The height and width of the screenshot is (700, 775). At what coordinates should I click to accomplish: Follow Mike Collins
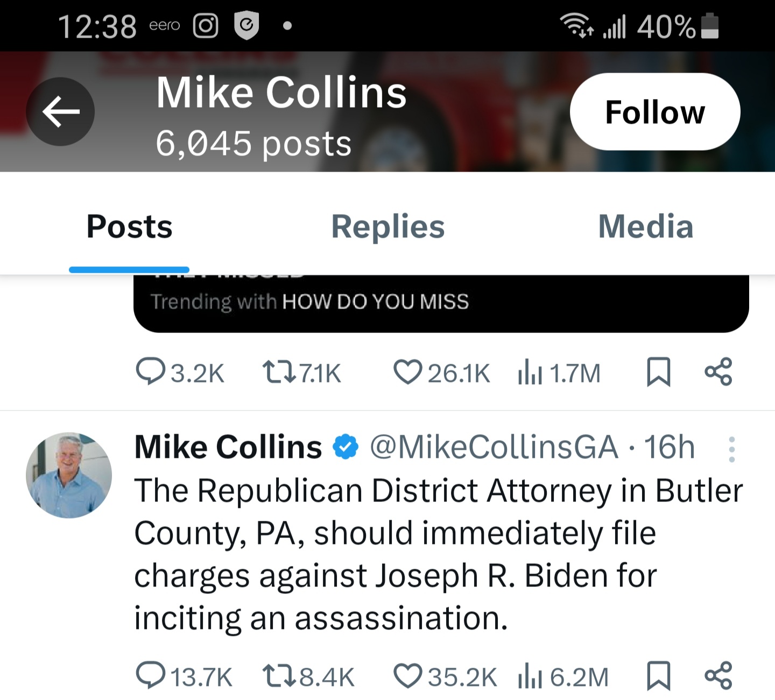(654, 112)
